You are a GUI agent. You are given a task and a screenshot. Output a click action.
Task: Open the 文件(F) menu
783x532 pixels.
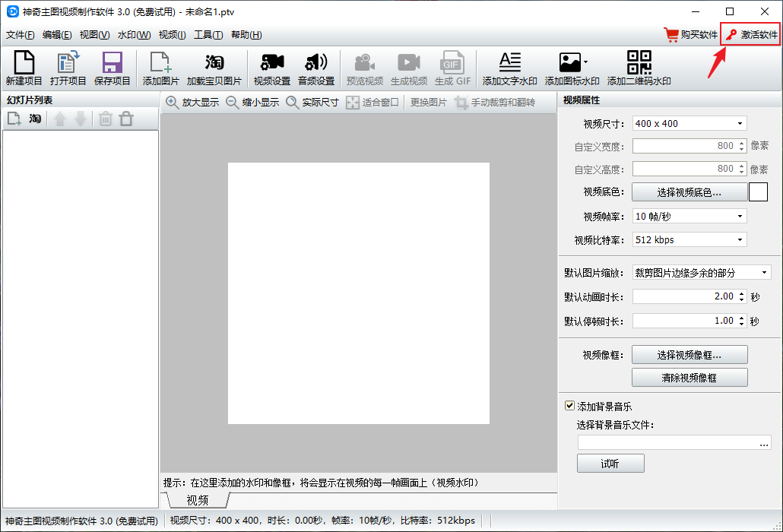21,34
